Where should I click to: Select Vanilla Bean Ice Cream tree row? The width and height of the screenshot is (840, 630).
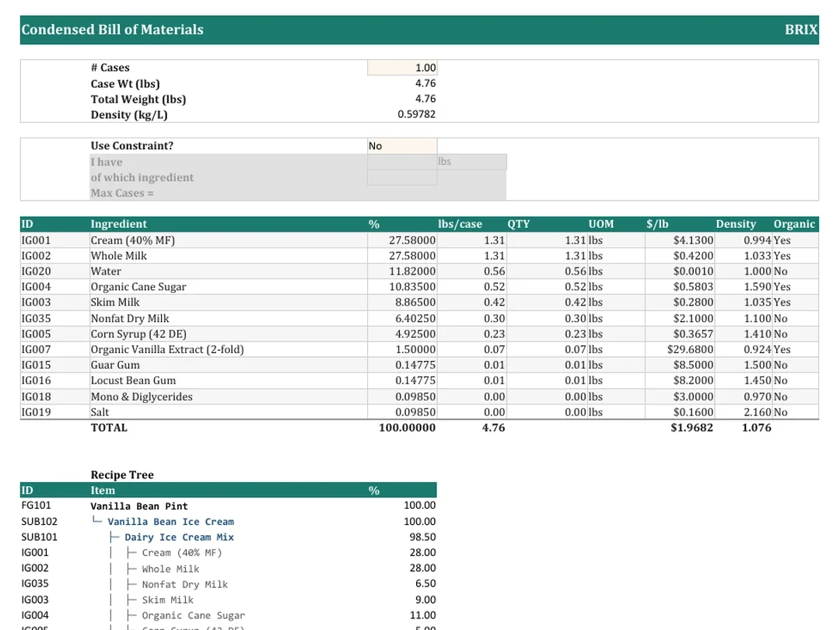170,521
